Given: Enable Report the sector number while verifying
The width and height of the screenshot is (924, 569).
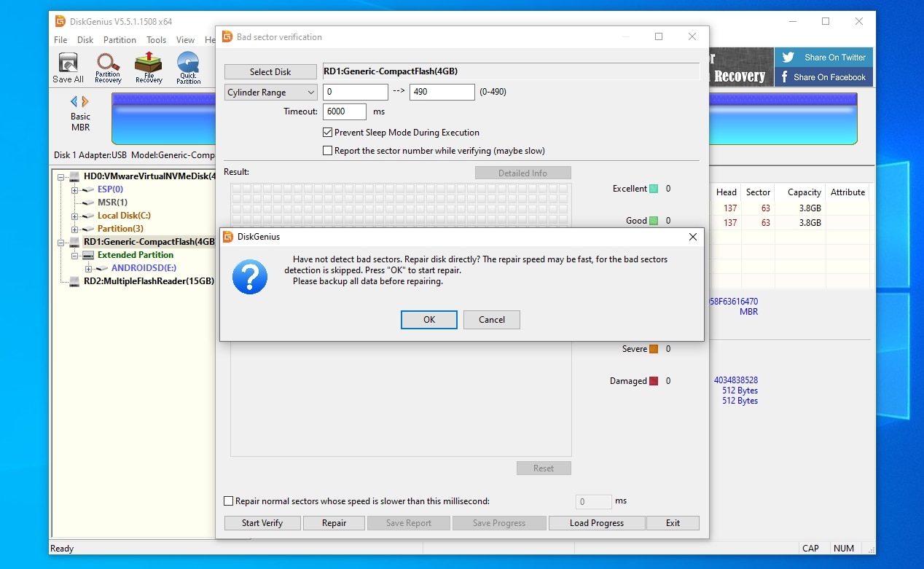Looking at the screenshot, I should point(328,151).
